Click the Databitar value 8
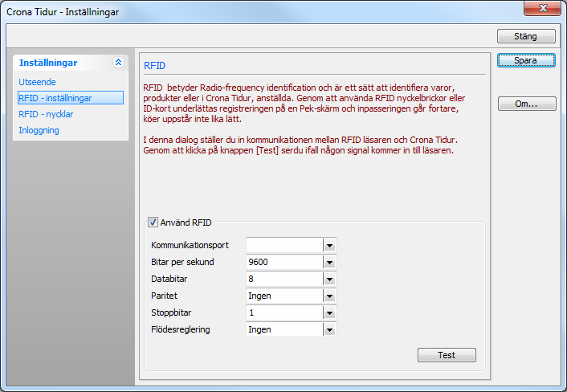 tap(284, 280)
